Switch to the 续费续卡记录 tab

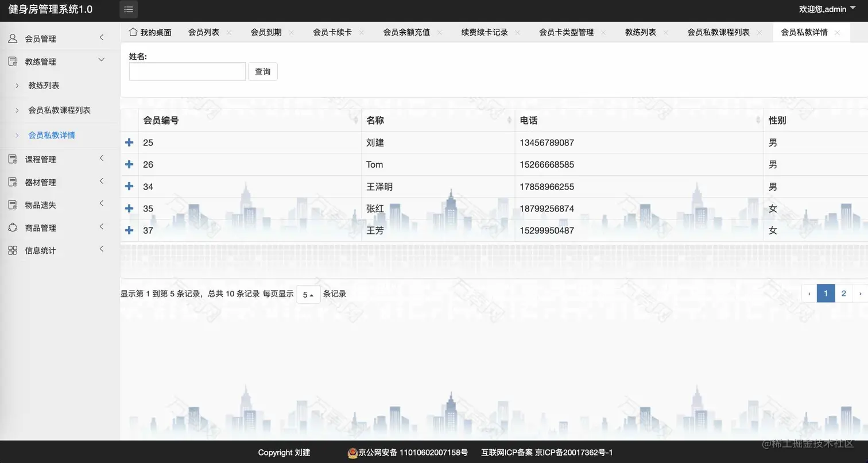tap(485, 32)
